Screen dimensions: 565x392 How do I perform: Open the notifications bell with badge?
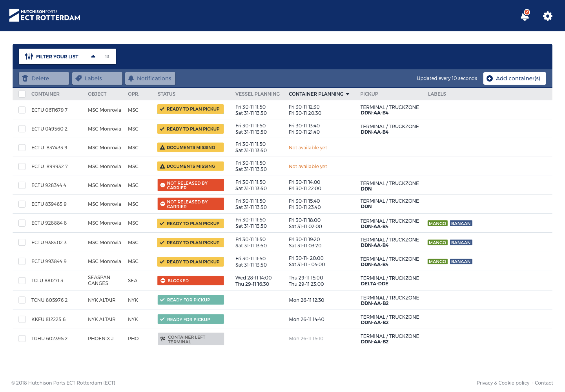click(524, 16)
